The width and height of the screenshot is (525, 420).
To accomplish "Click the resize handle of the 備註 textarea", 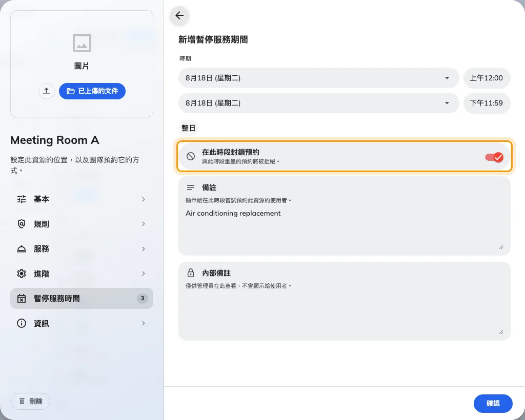I will coord(501,247).
